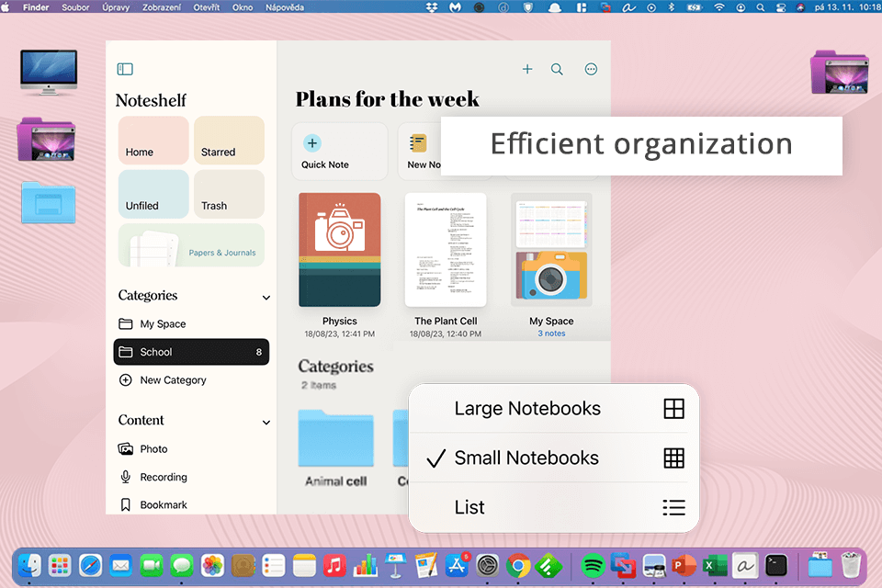Open Spotify in the Dock
The width and height of the screenshot is (882, 588).
point(593,566)
